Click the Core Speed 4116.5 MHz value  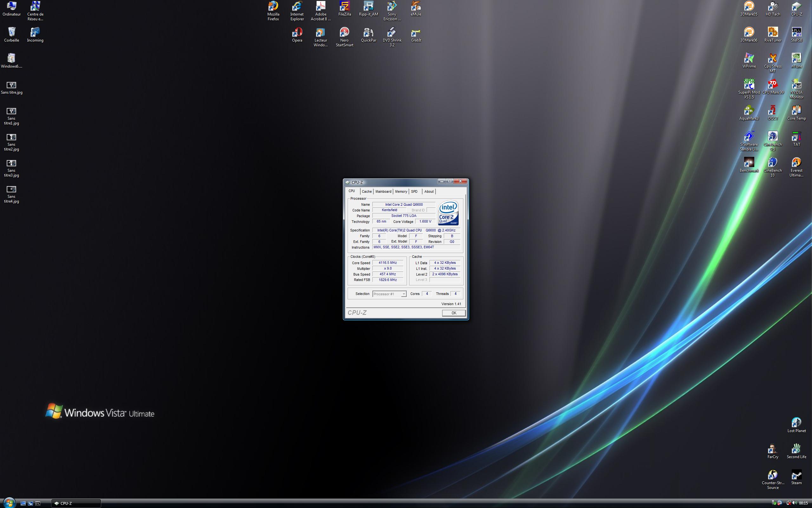(x=388, y=263)
